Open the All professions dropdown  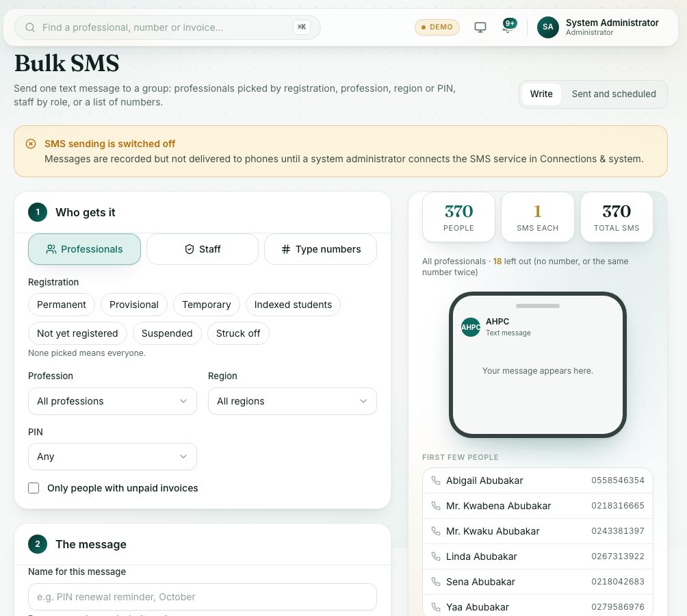113,401
